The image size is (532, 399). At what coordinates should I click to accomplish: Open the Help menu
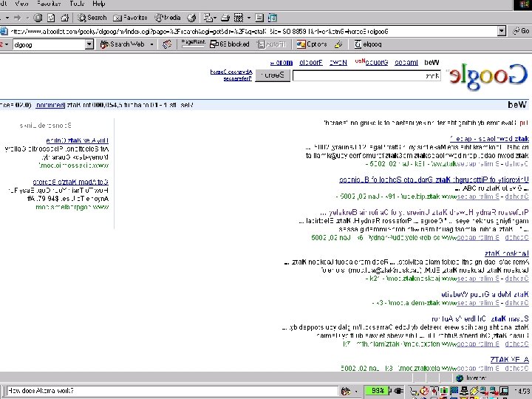[x=99, y=4]
